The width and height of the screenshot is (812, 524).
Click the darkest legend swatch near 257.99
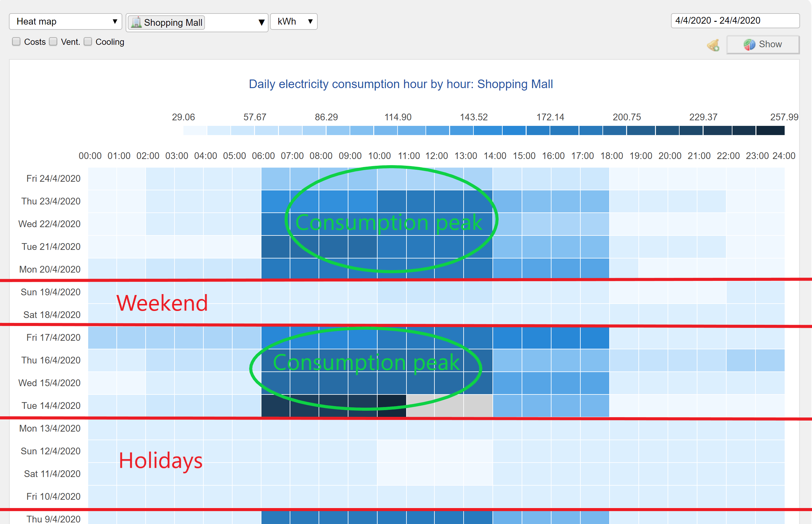770,130
